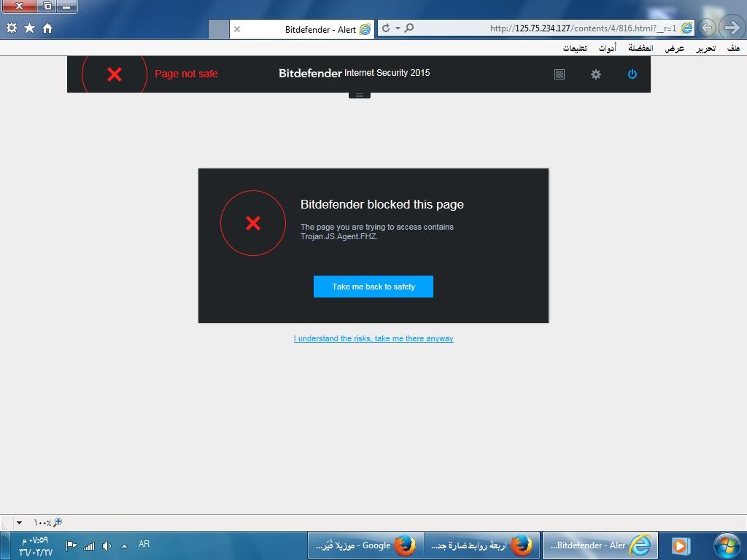Open Windows Media Player from taskbar
The image size is (747, 560).
pos(681,545)
